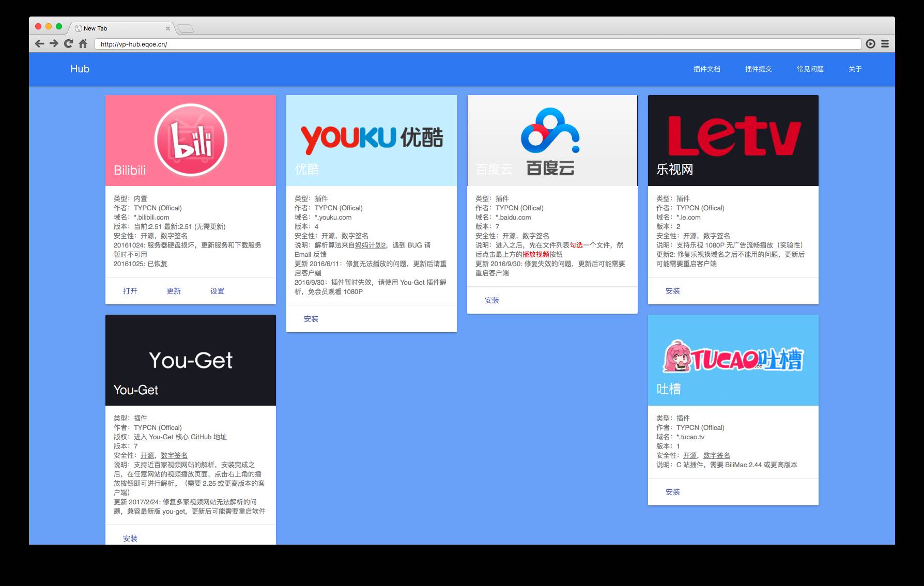Select the New Tab browser tab
The width and height of the screenshot is (924, 586).
point(122,28)
